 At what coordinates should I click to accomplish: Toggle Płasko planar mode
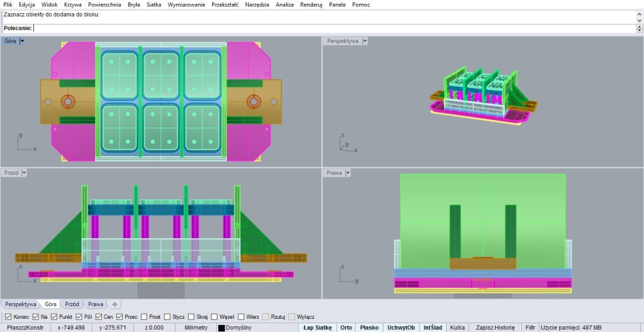369,328
